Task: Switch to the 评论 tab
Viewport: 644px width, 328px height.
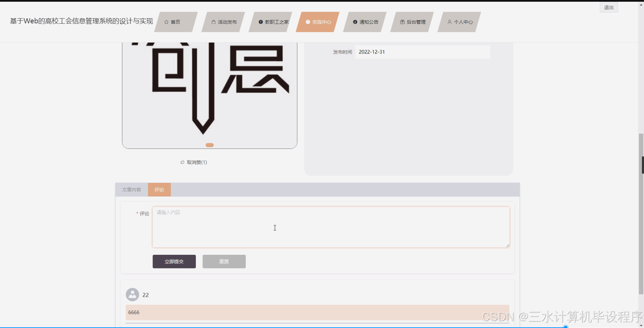Action: [159, 190]
